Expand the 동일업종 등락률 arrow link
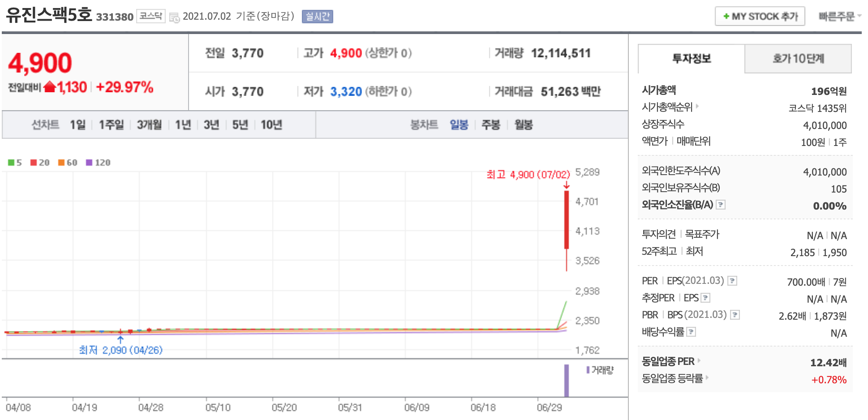Screen dimensions: 868x420 pyautogui.click(x=707, y=377)
